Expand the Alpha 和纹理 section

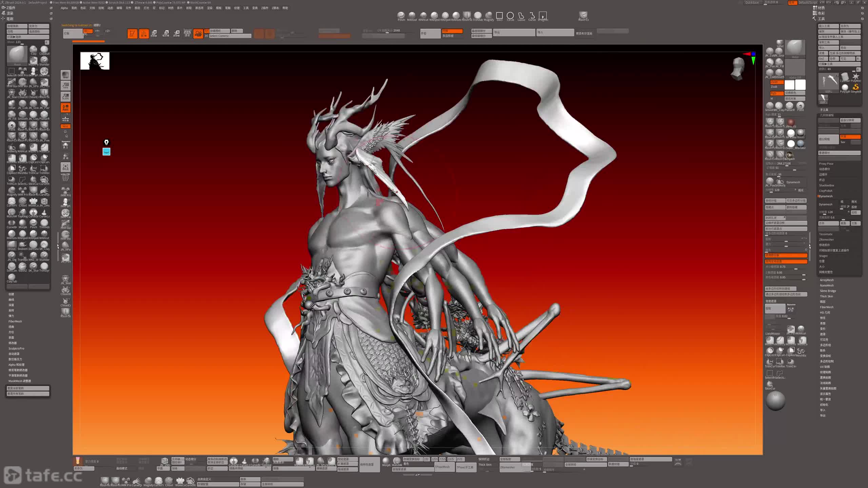(16, 365)
